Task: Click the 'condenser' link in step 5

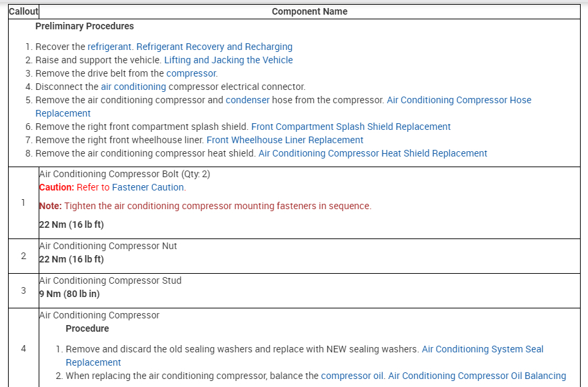Action: (x=247, y=100)
